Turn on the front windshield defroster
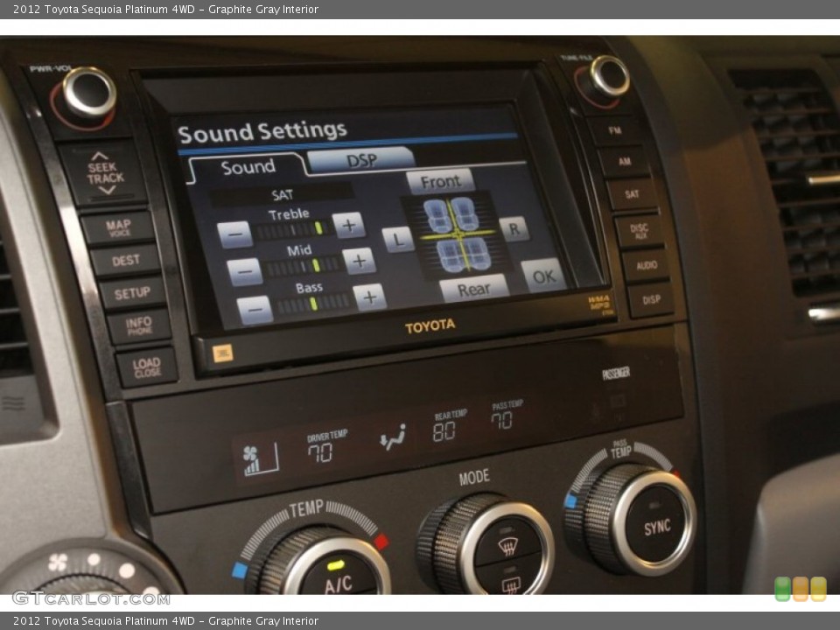840x630 pixels. click(507, 544)
